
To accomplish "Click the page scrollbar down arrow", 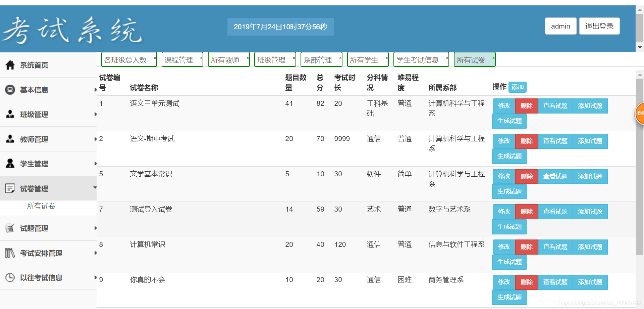I will coord(640,47).
